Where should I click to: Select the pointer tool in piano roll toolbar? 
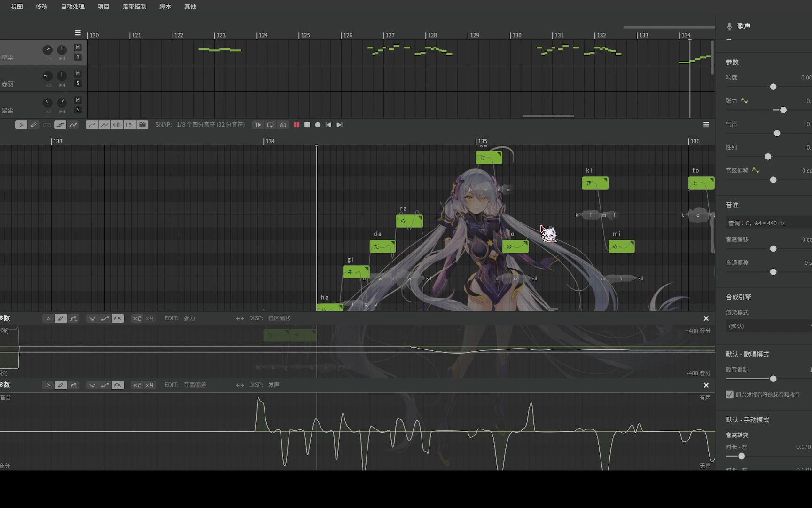coord(21,125)
